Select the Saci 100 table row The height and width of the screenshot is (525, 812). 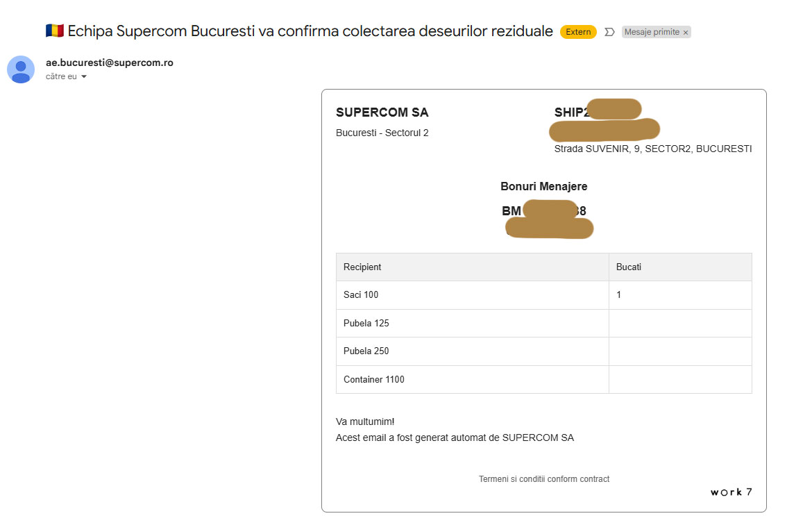(x=543, y=295)
